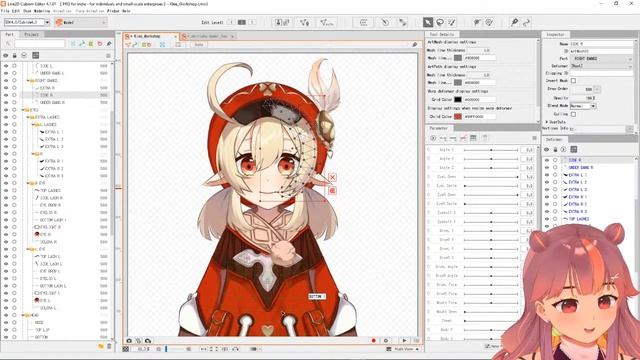Viewport: 640px width, 360px height.
Task: Click the link tool icon at toolbar end
Action: tap(527, 22)
